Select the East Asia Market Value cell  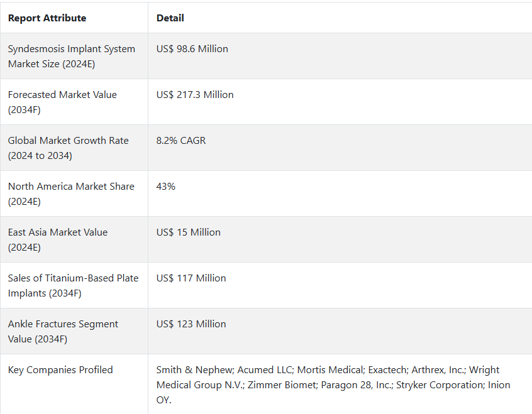coord(74,239)
